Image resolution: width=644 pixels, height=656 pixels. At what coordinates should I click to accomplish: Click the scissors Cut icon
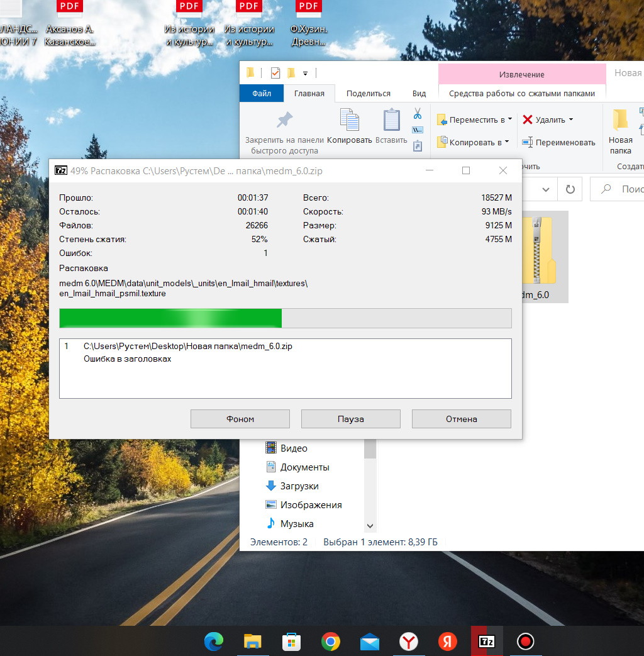(417, 114)
